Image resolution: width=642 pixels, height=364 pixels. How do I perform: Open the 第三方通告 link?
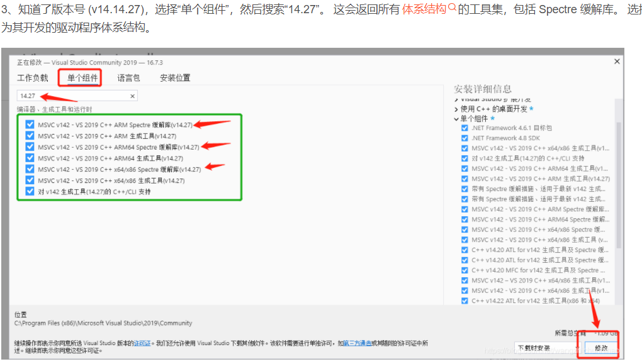tap(357, 343)
